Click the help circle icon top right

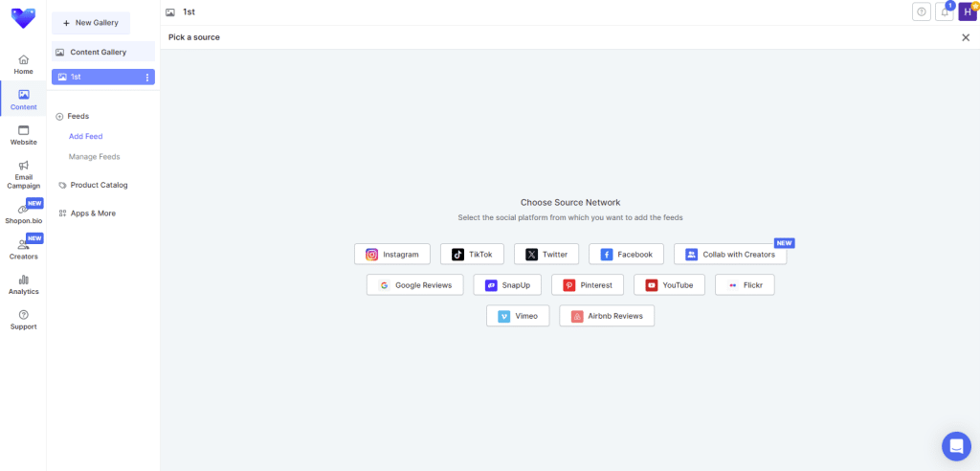(922, 11)
